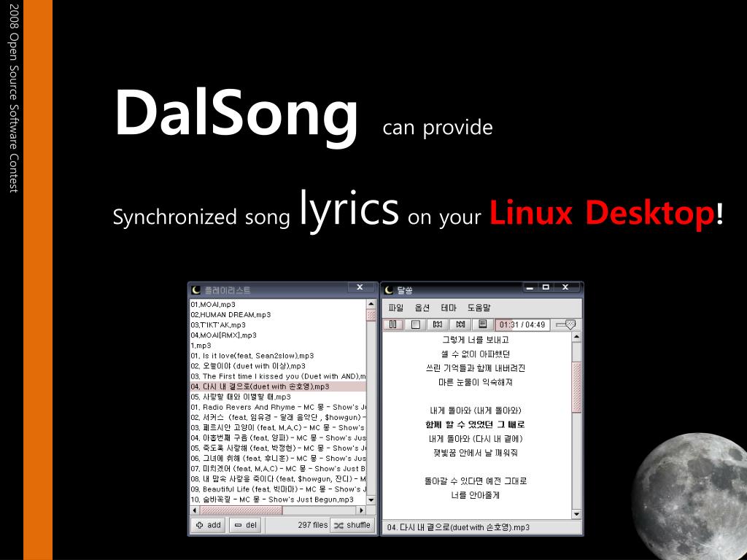Click the moon icon in the 달쏭 title bar

[x=390, y=290]
